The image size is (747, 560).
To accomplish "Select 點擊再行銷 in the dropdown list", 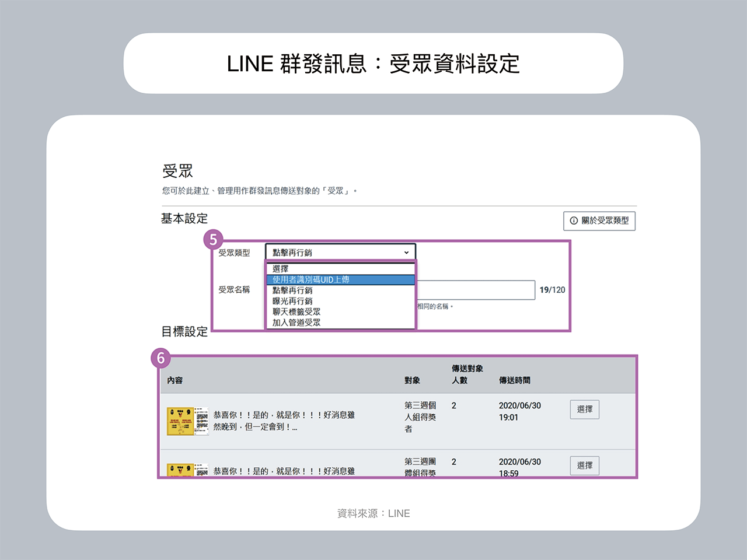I will coord(341,290).
